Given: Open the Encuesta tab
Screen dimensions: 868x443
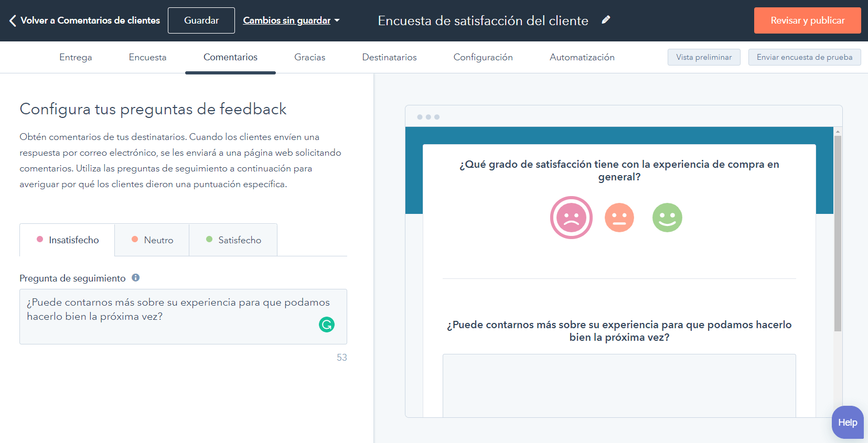Looking at the screenshot, I should pyautogui.click(x=147, y=57).
